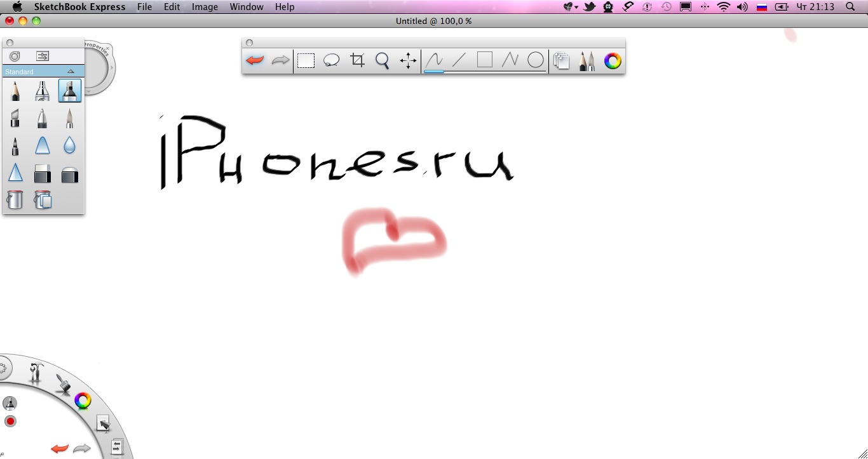Screen dimensions: 868x459
Task: Open the volume control in menu bar
Action: point(742,7)
